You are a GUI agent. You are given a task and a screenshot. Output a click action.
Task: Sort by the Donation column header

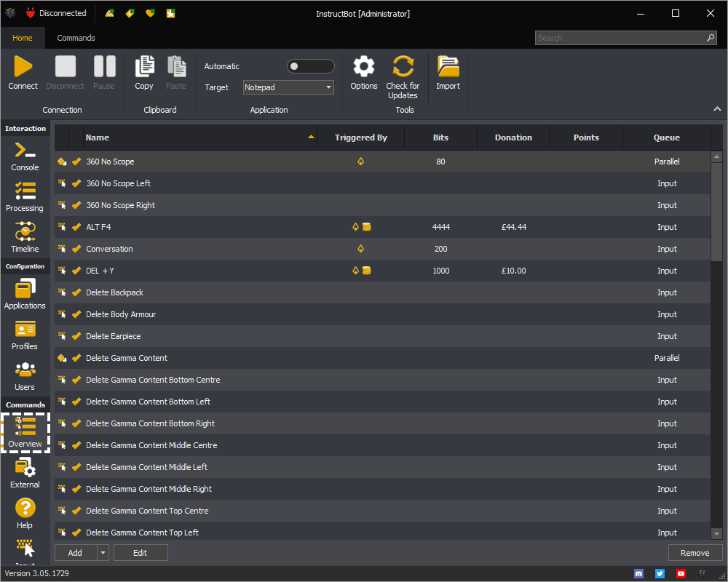tap(513, 137)
